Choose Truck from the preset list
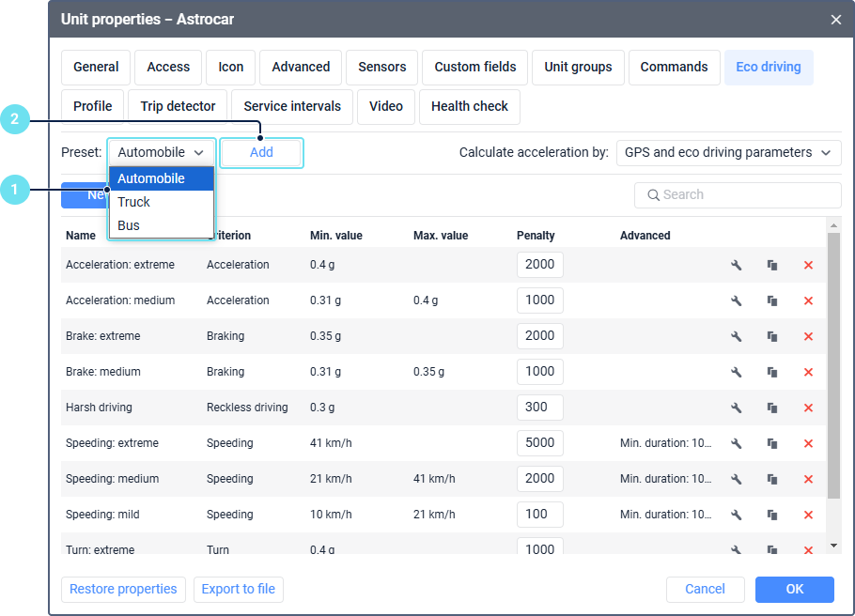This screenshot has height=616, width=855. [134, 202]
